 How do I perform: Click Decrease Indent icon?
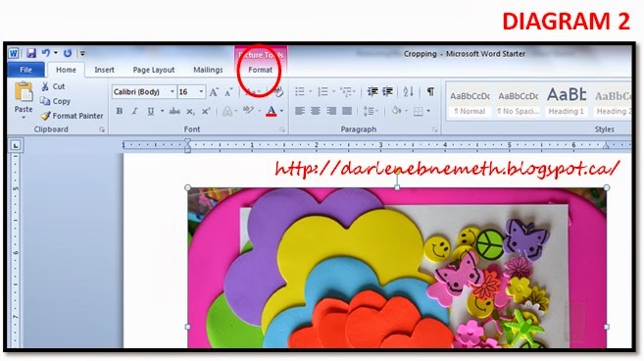click(372, 91)
